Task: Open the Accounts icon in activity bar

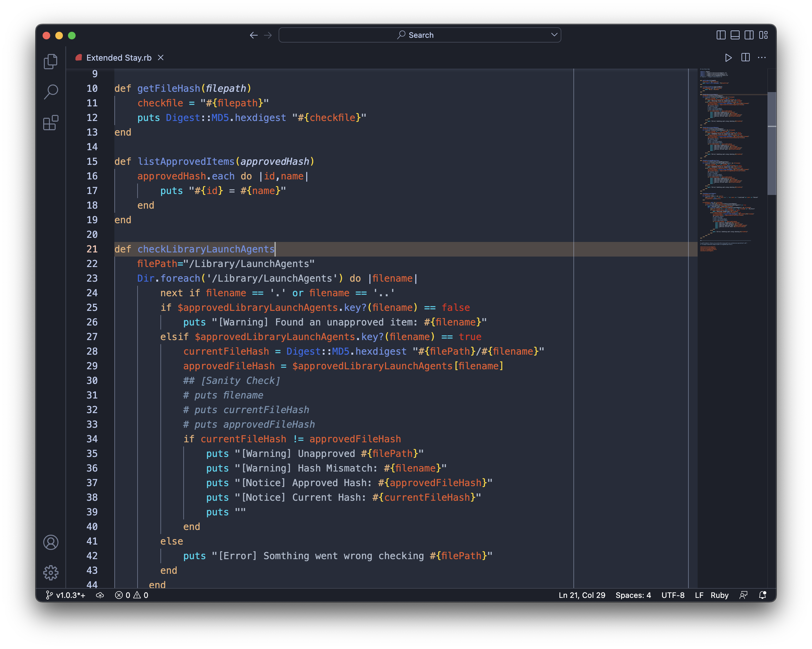Action: (51, 542)
